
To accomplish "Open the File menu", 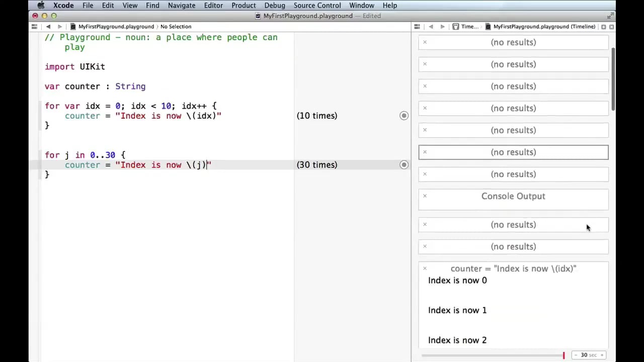I will (x=88, y=6).
